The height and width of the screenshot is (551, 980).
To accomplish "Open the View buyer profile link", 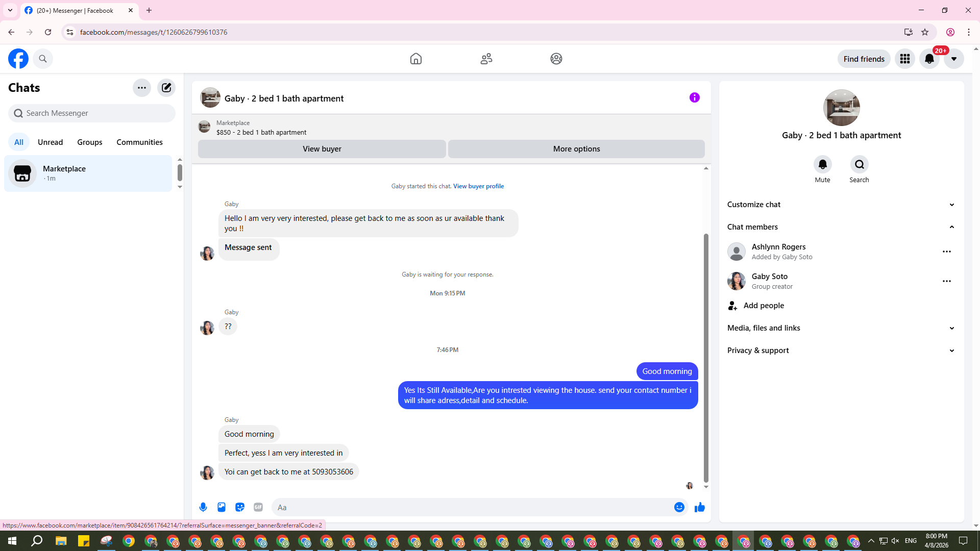I will pos(478,186).
